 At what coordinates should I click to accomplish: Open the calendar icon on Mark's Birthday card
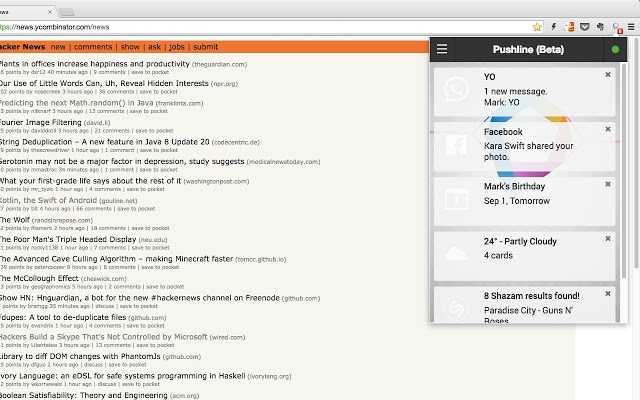coord(456,200)
